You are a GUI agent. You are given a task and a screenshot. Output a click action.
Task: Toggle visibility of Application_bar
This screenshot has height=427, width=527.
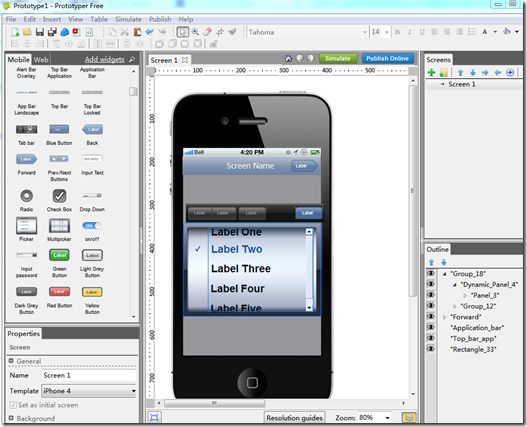pos(431,327)
